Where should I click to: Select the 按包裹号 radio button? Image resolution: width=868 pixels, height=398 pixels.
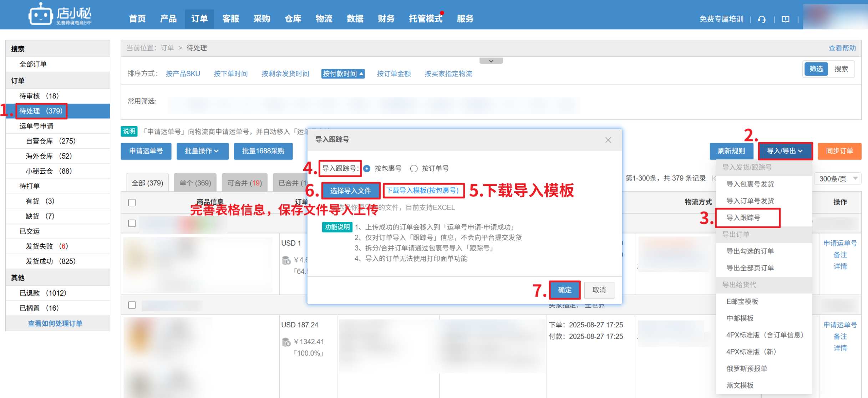367,169
